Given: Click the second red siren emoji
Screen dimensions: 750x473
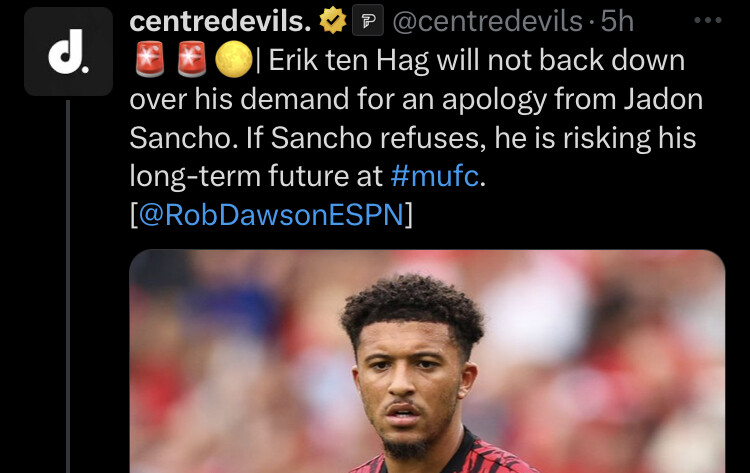Looking at the screenshot, I should 191,60.
